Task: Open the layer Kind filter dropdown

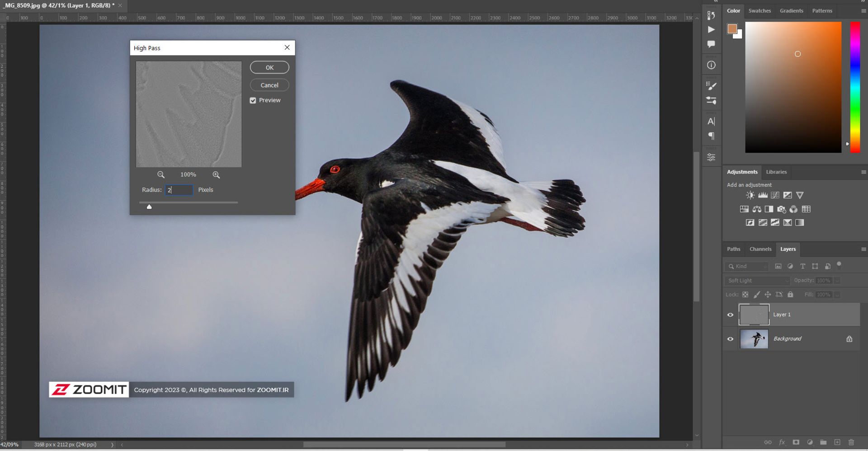Action: [747, 267]
